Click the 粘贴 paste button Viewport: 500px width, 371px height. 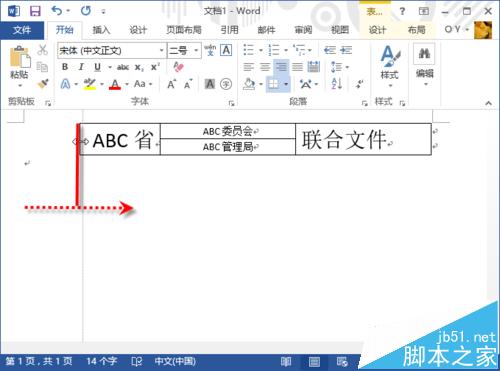click(20, 67)
